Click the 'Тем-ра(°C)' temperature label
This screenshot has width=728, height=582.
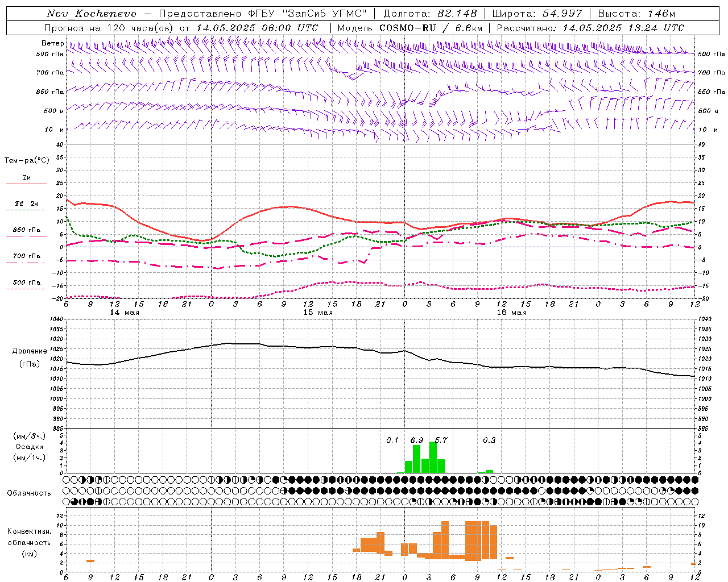tap(27, 161)
